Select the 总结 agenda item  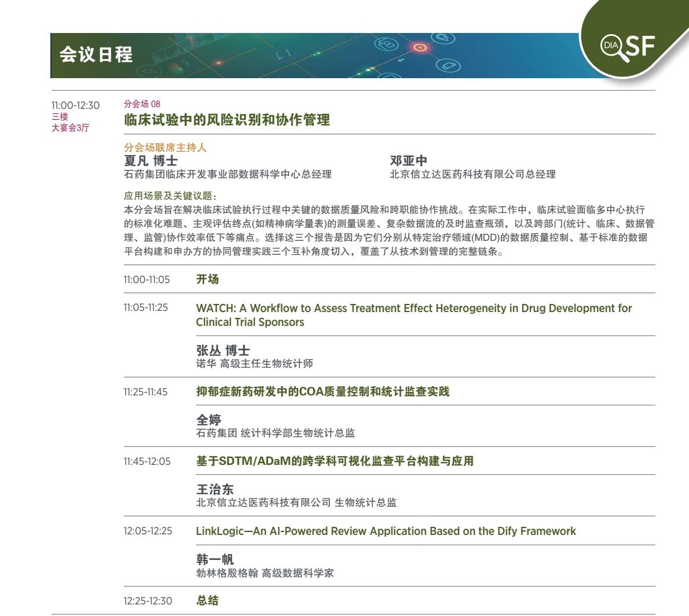click(x=207, y=600)
